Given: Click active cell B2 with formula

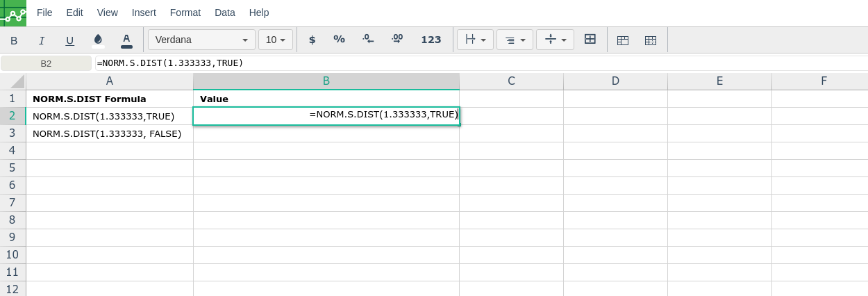Looking at the screenshot, I should point(326,116).
